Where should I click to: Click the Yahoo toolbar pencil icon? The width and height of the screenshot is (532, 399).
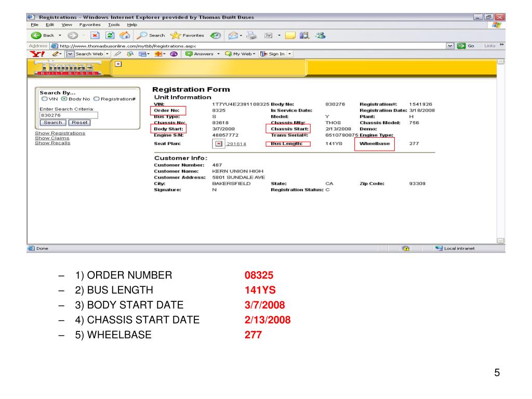coord(55,54)
